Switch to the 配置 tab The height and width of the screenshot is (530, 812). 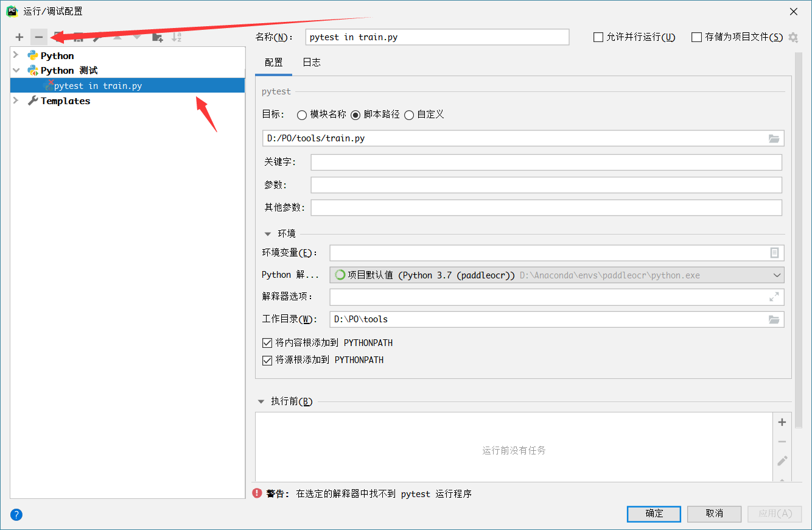click(x=274, y=62)
